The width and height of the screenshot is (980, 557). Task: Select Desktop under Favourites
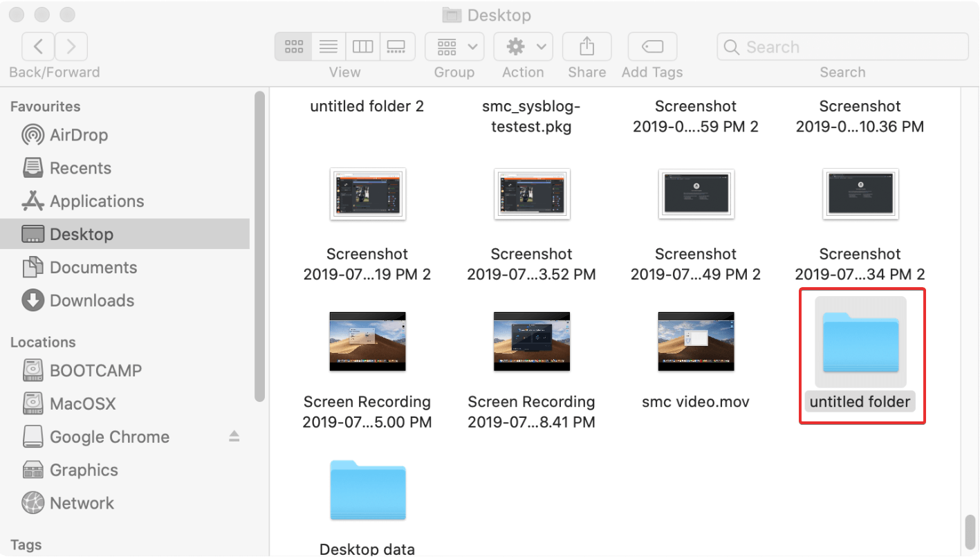pos(80,234)
